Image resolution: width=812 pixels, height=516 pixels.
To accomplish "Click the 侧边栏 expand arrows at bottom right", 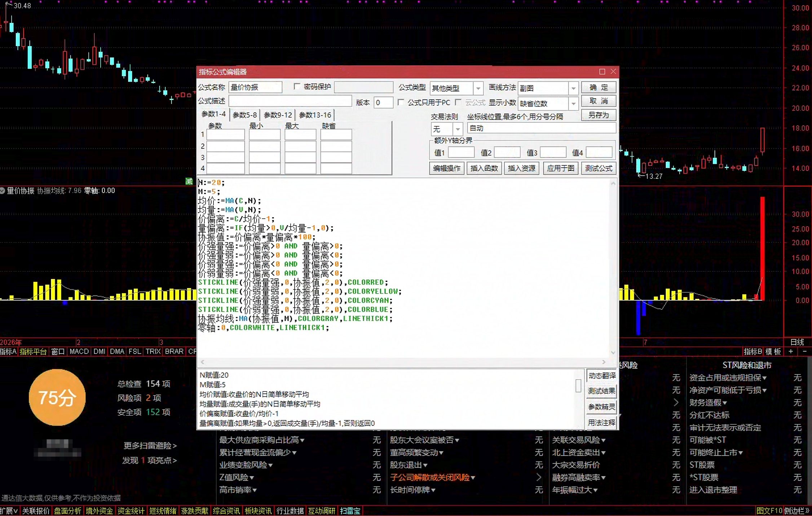I will pyautogui.click(x=807, y=511).
